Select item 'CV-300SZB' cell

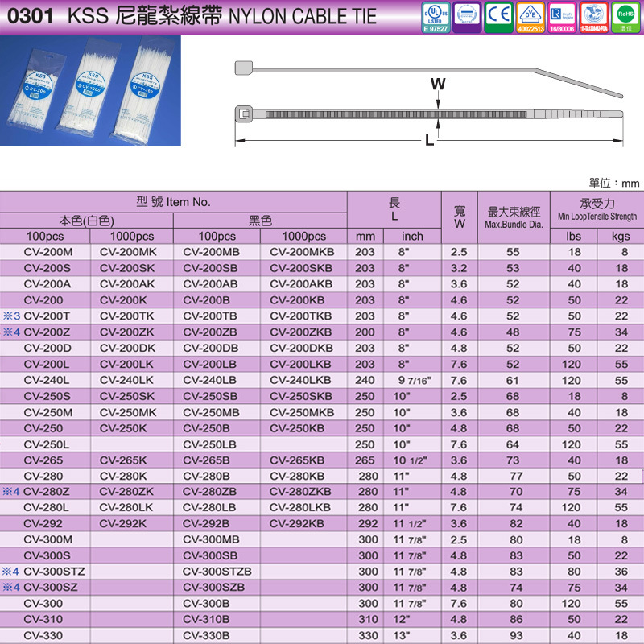click(213, 588)
